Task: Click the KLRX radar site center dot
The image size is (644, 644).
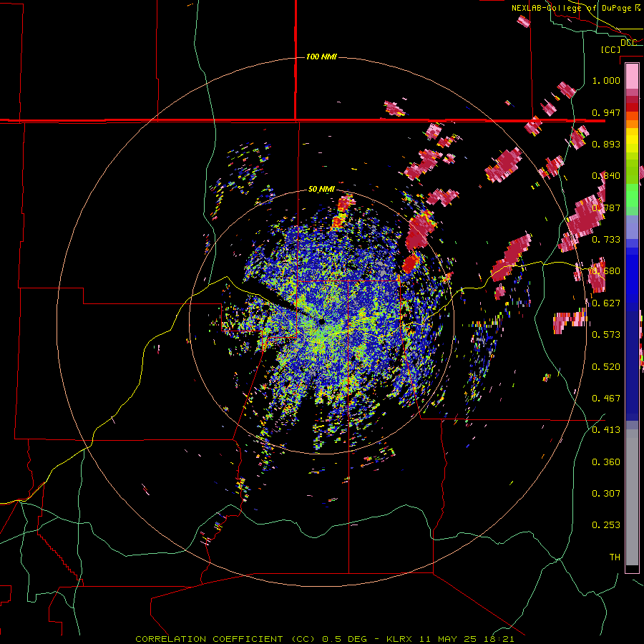Action: coord(321,322)
